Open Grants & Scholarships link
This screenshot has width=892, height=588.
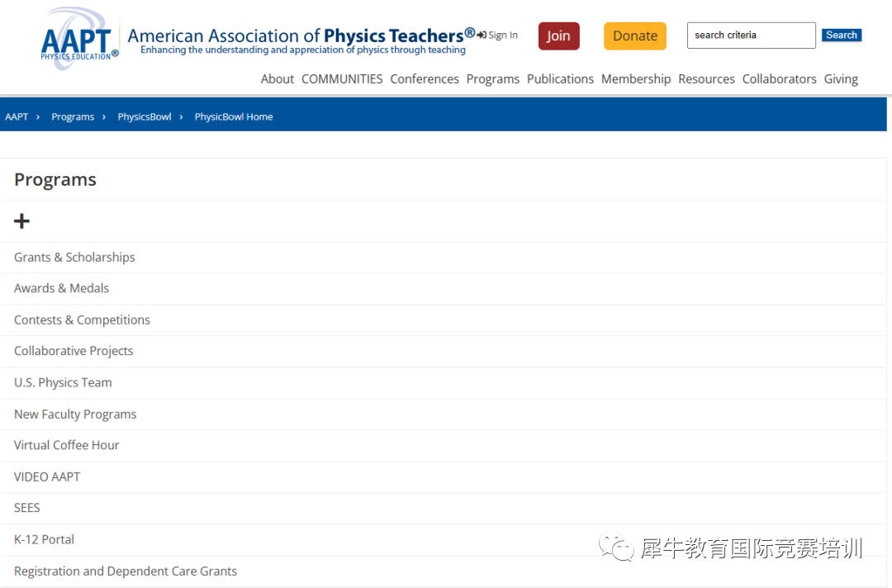pos(74,257)
